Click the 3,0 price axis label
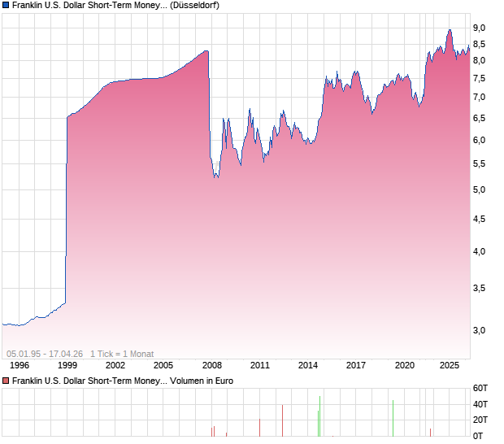This screenshot has height=444, width=504. (479, 330)
